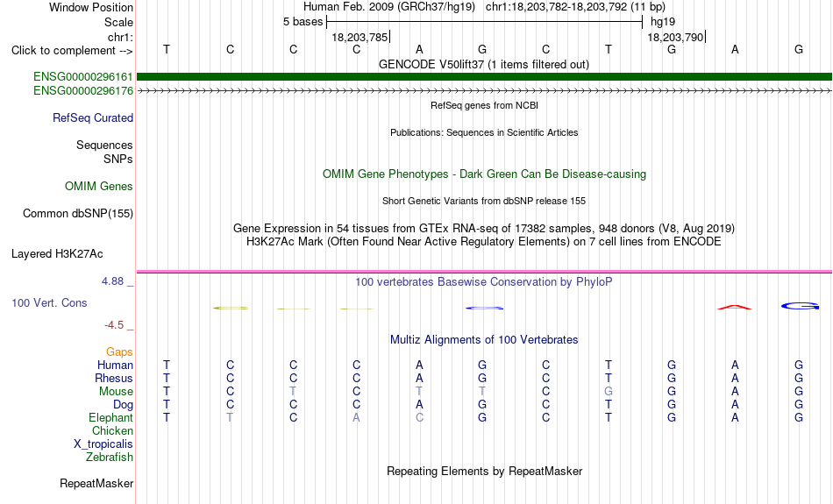Click the 18,203,790 coordinate marker

[x=675, y=37]
